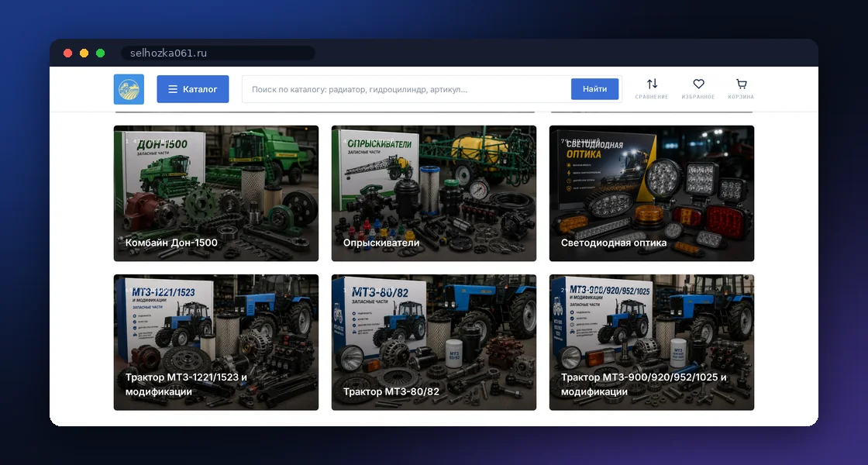
Task: Open the Опрыскиватели category card
Action: point(434,193)
